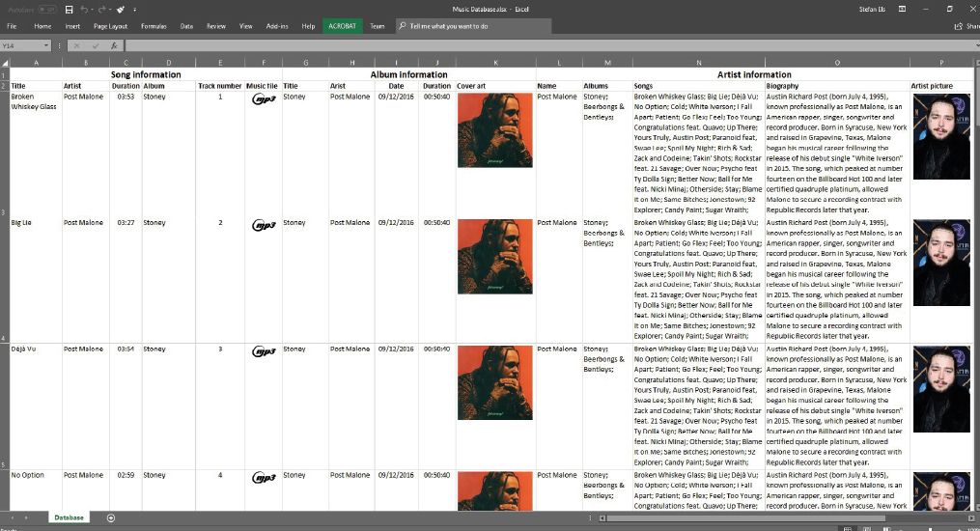Screen dimensions: 980x531
Task: Click the Undo arrow icon
Action: click(x=85, y=9)
